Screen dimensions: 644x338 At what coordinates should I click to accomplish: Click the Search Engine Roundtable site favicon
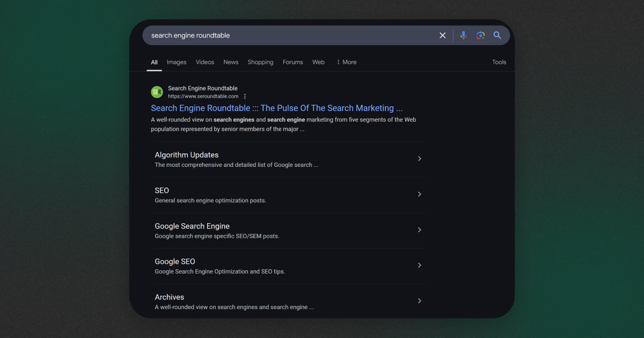point(157,92)
